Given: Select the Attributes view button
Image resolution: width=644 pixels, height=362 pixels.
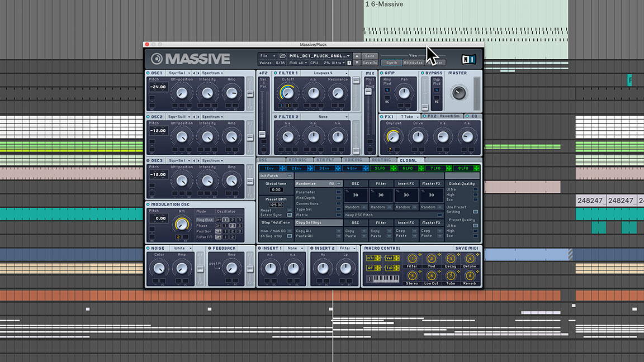Looking at the screenshot, I should [413, 63].
